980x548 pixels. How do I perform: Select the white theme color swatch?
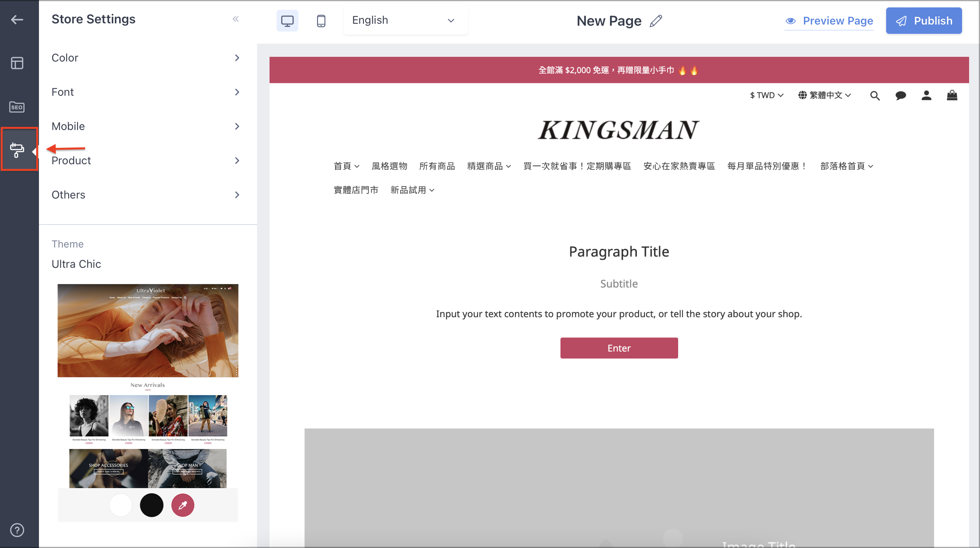point(121,505)
